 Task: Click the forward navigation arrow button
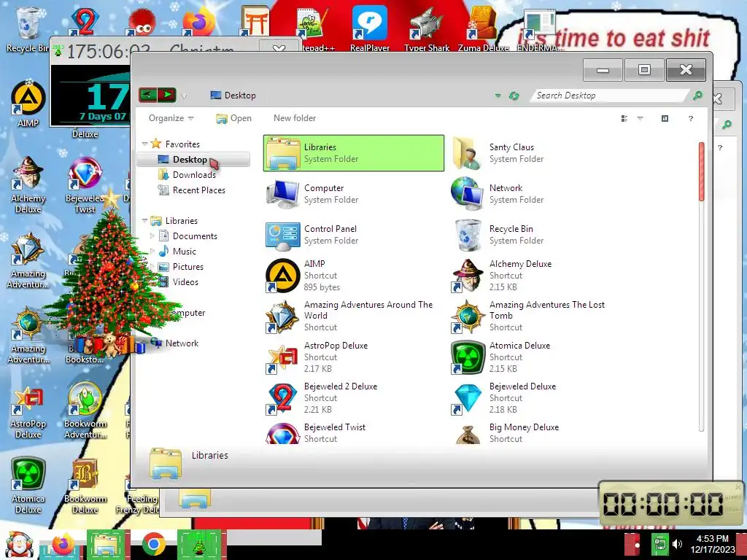click(167, 95)
